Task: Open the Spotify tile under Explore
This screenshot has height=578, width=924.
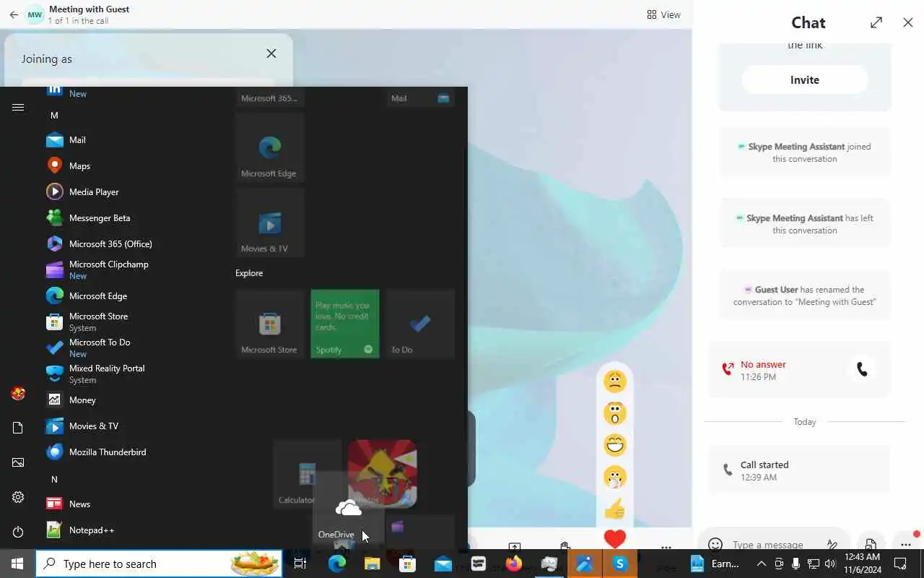Action: [345, 324]
